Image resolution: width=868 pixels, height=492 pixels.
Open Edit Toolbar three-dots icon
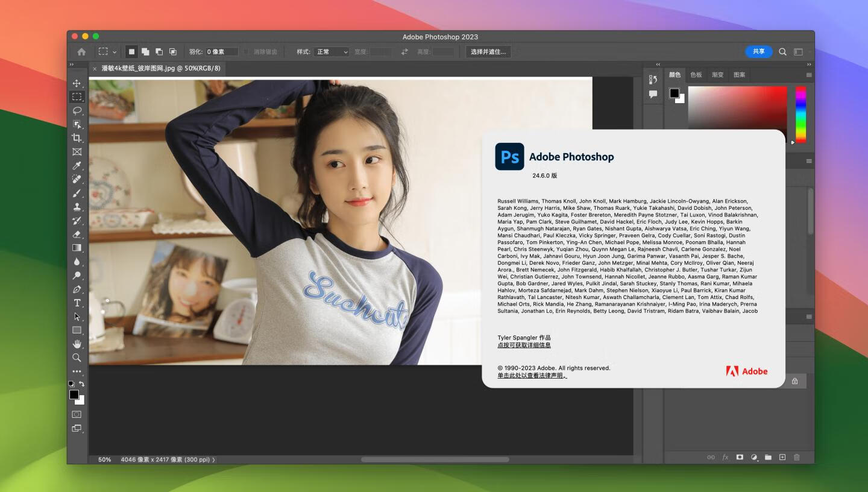pyautogui.click(x=77, y=371)
